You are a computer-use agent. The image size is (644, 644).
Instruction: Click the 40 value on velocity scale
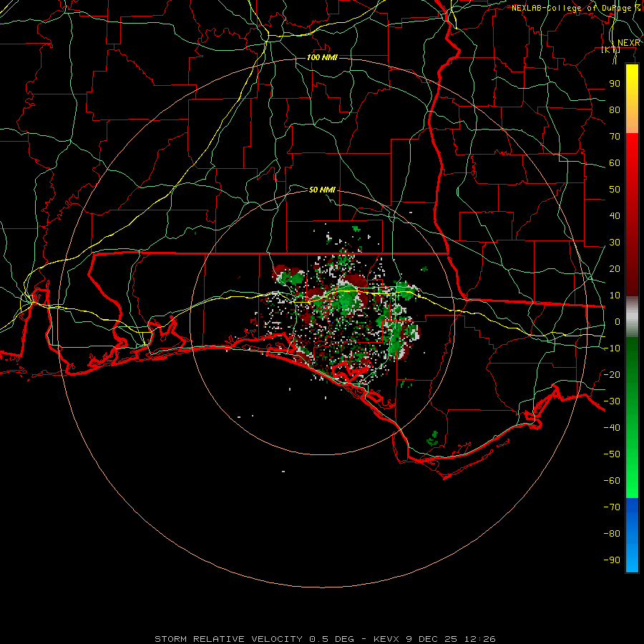(615, 215)
